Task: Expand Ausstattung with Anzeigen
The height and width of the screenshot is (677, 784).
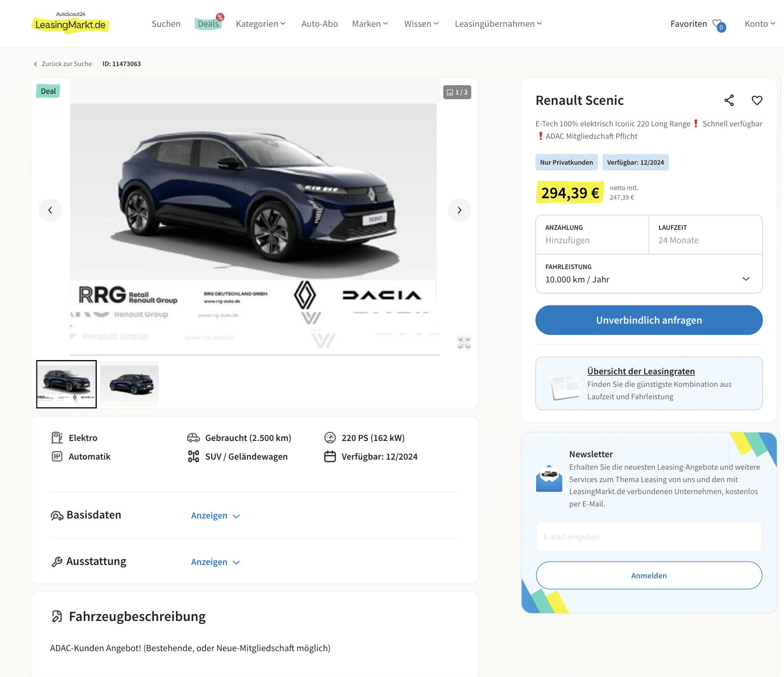Action: pyautogui.click(x=215, y=562)
